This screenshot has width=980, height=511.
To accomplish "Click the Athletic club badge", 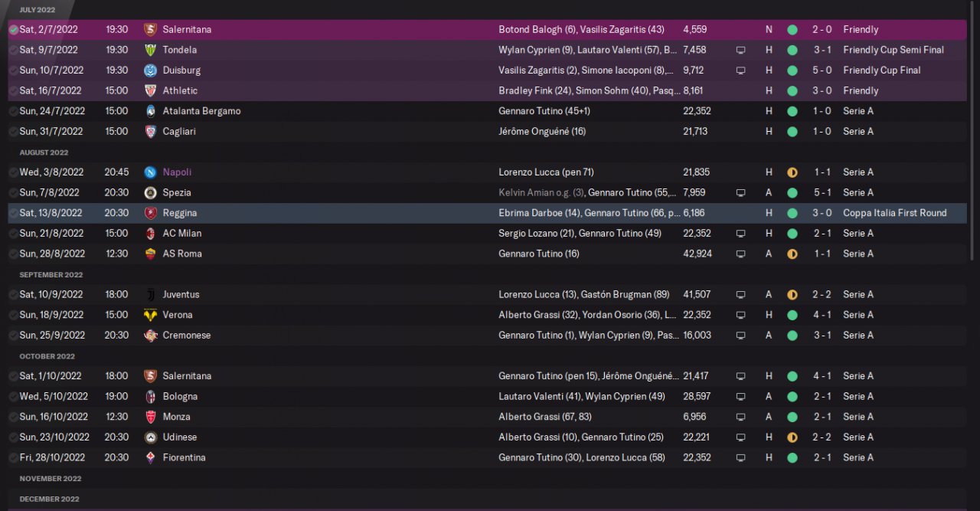I will [150, 90].
